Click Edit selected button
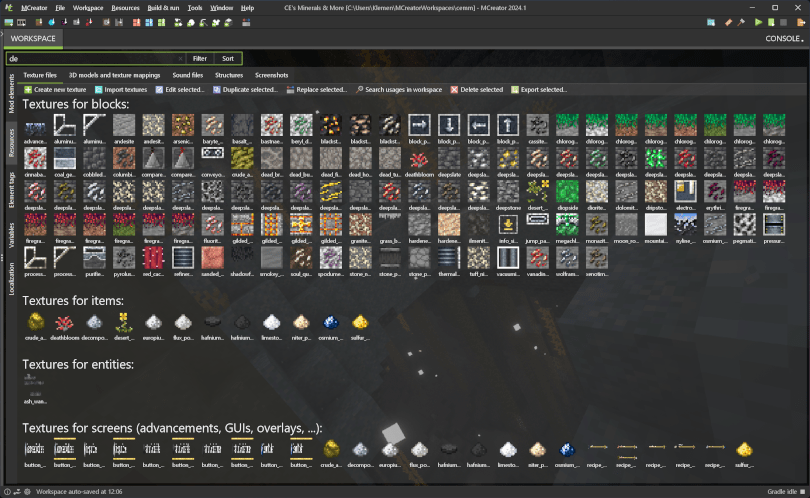This screenshot has height=498, width=810. point(180,89)
